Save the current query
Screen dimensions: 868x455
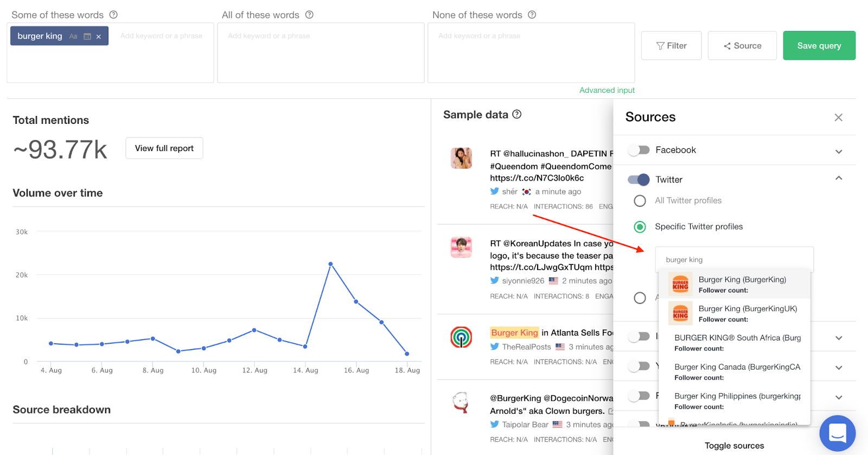[819, 46]
